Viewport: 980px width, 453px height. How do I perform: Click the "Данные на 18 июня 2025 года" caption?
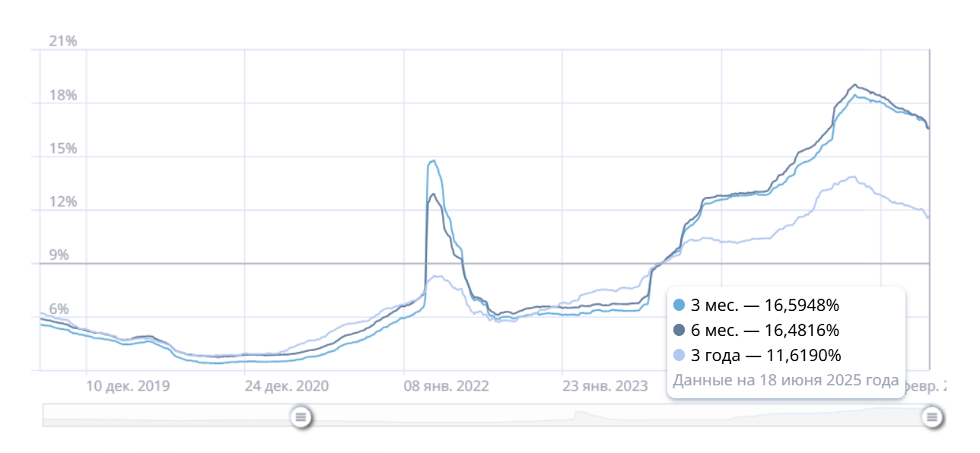(786, 380)
